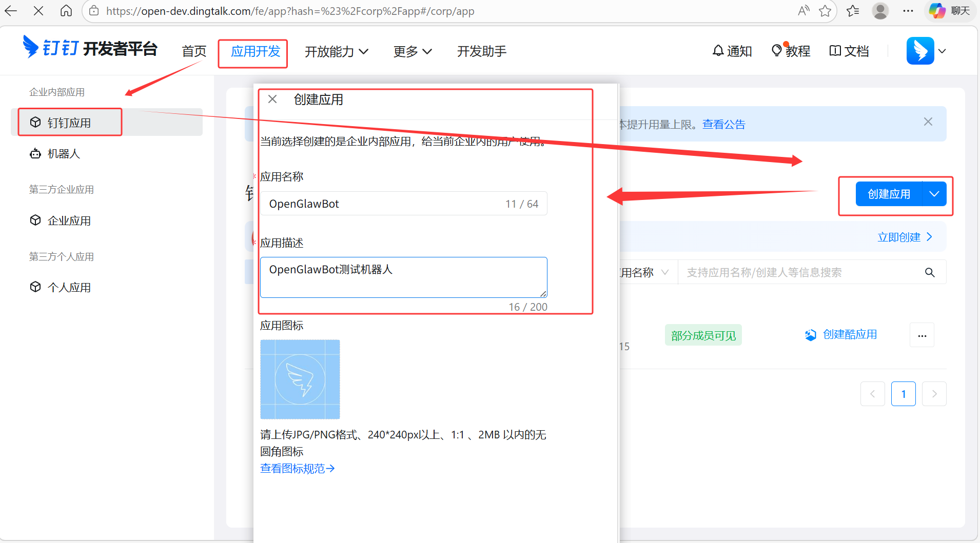Click the blue DingTalk account avatar

coord(920,51)
